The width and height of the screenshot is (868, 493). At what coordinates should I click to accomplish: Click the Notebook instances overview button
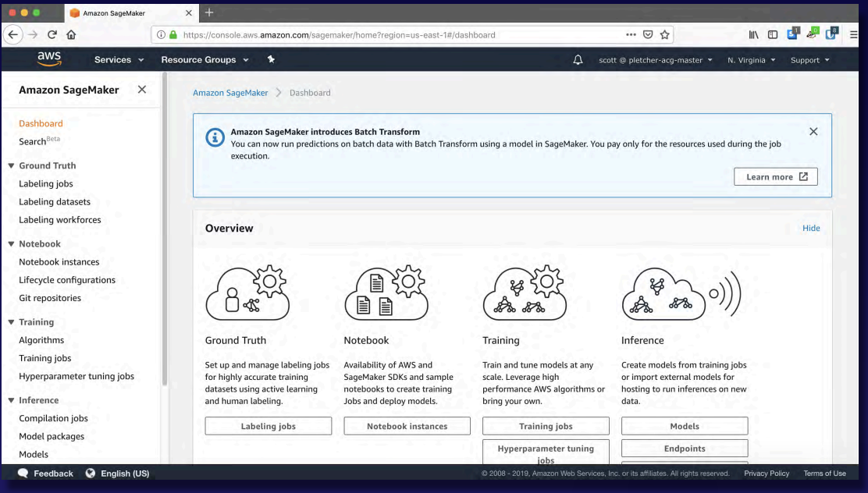tap(407, 426)
